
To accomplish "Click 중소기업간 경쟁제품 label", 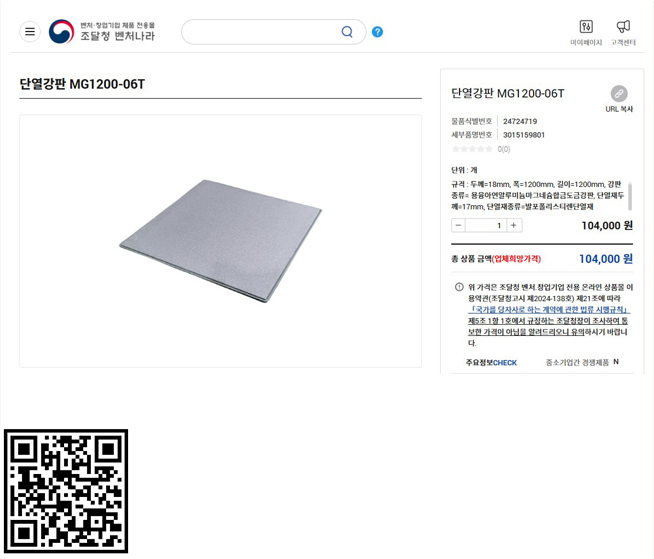I will click(x=577, y=363).
